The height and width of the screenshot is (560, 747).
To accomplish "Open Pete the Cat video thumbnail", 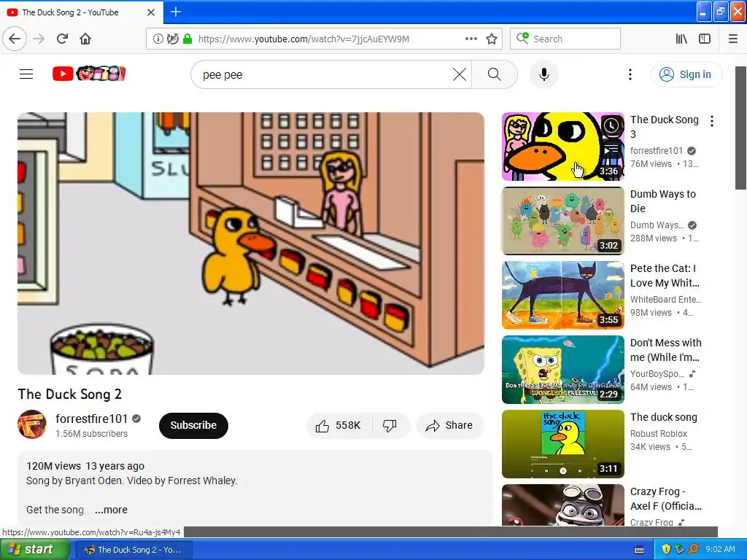I will [x=562, y=295].
